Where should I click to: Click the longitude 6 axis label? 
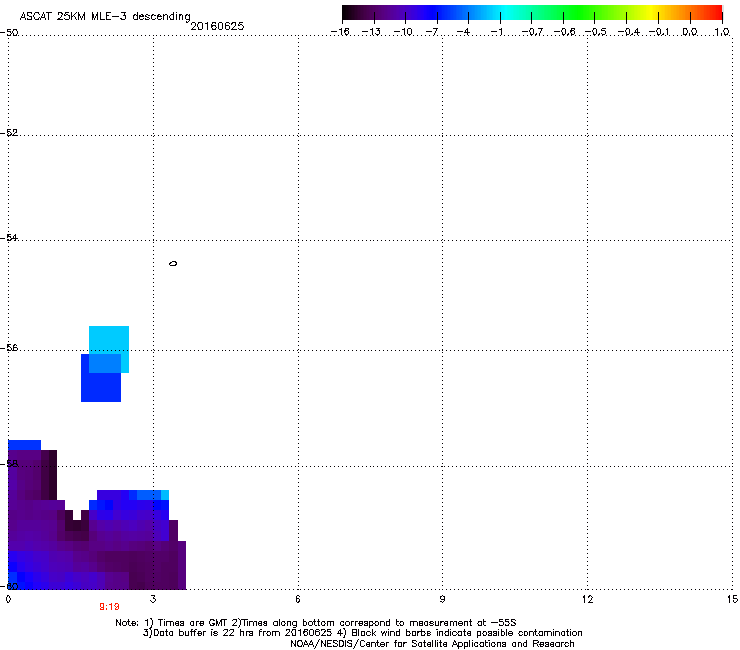pyautogui.click(x=298, y=599)
